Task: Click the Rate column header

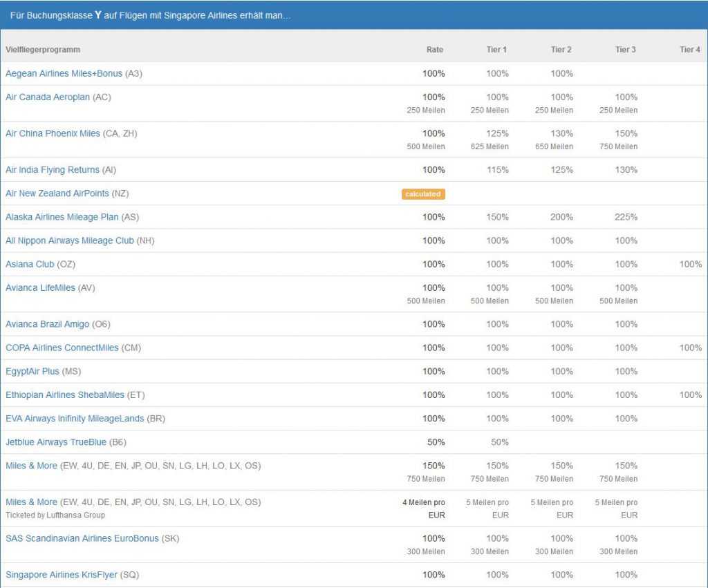Action: (435, 50)
